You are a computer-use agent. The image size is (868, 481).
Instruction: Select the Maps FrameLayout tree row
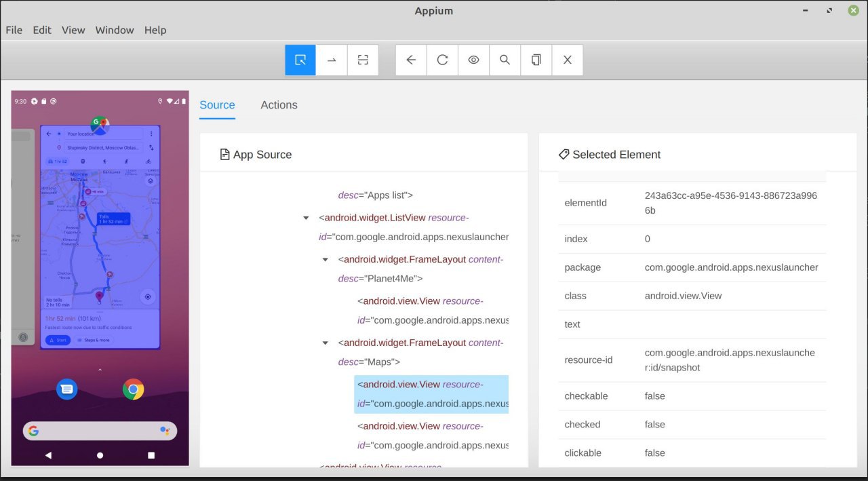point(420,352)
